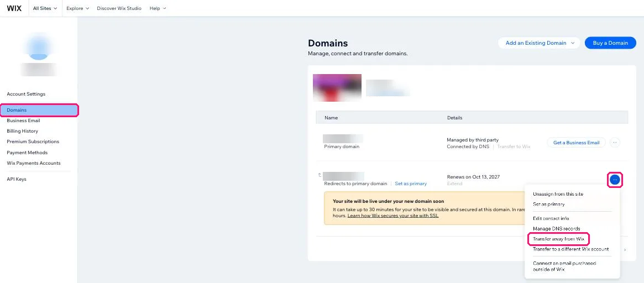Open Discover Wix Studio
The image size is (644, 283).
tap(119, 8)
